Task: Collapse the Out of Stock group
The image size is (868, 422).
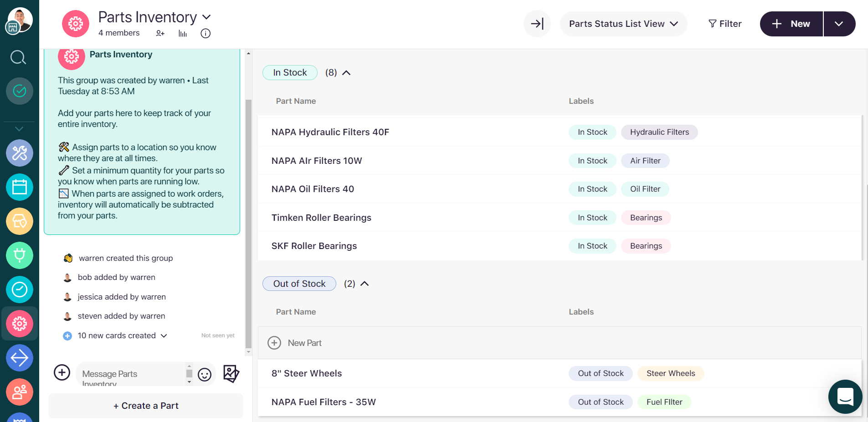Action: 365,284
